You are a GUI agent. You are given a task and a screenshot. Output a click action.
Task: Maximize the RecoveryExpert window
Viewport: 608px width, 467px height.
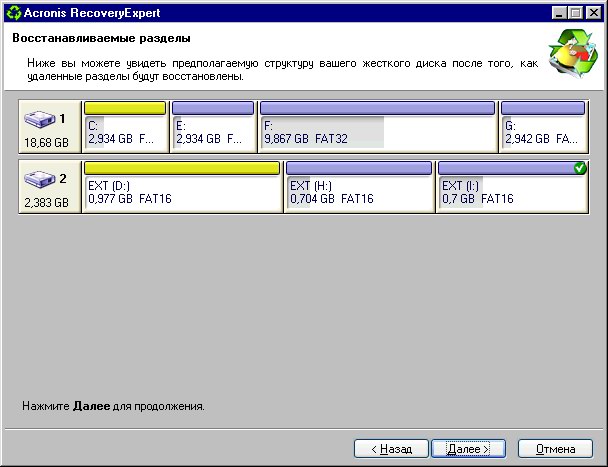[576, 11]
